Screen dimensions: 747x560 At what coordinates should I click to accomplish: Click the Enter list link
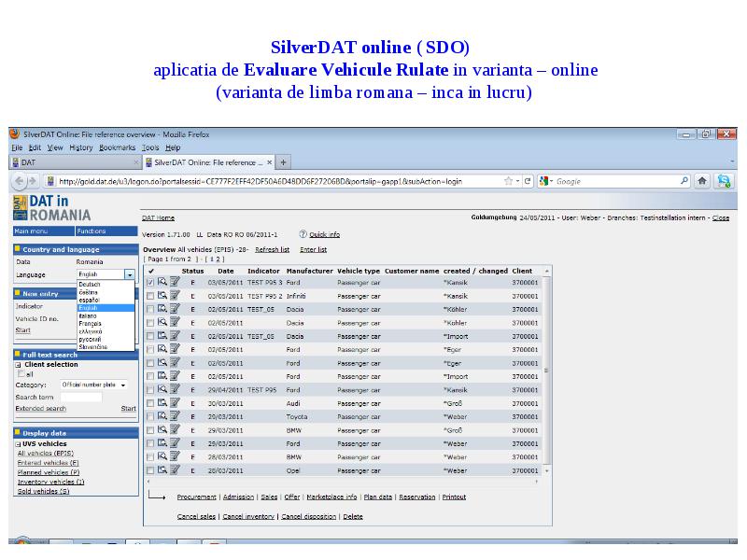(x=313, y=249)
